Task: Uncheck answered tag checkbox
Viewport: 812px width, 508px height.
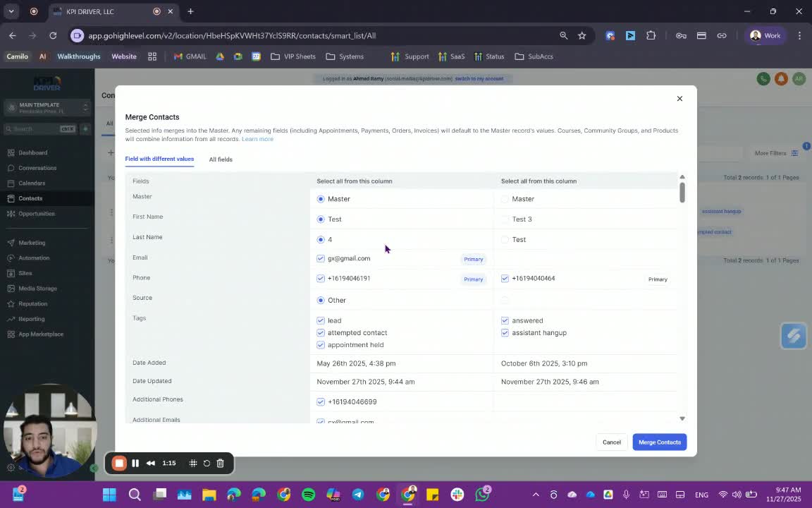Action: pyautogui.click(x=505, y=320)
